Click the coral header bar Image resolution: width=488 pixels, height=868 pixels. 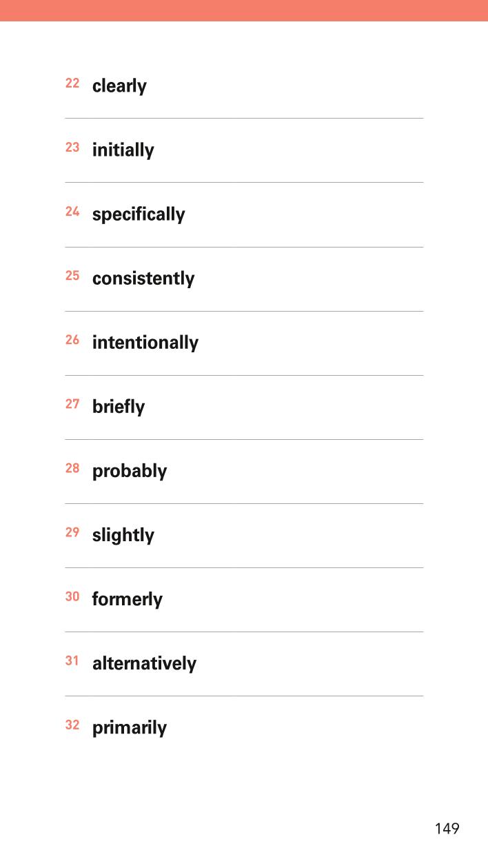pyautogui.click(x=244, y=10)
